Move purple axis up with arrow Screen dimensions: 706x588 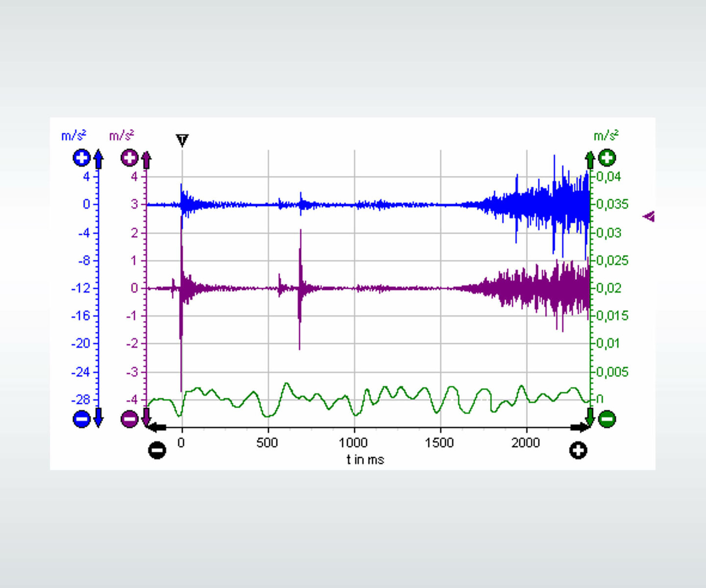pos(146,160)
